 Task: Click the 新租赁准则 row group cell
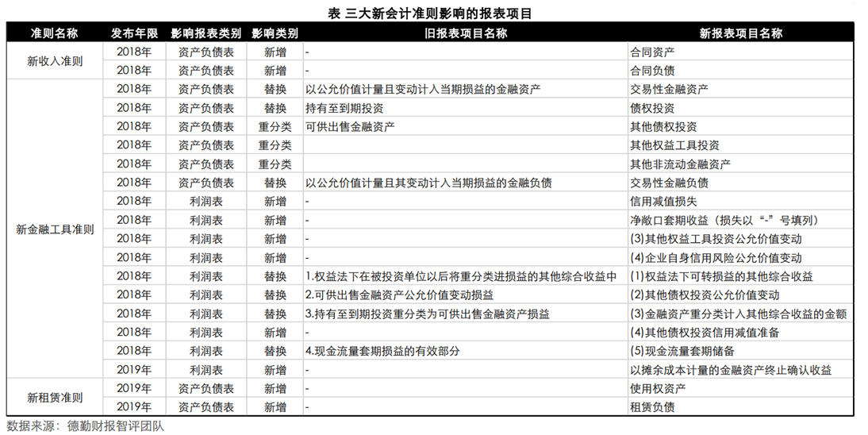54,398
